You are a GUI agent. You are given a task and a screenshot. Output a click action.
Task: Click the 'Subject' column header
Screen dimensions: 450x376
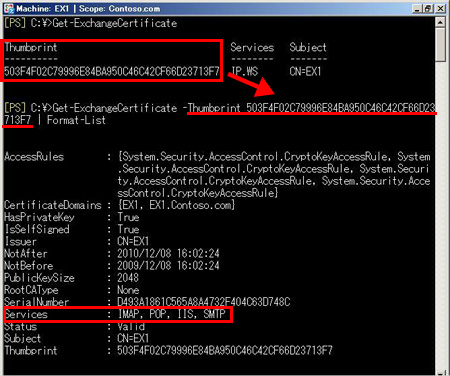click(x=308, y=47)
